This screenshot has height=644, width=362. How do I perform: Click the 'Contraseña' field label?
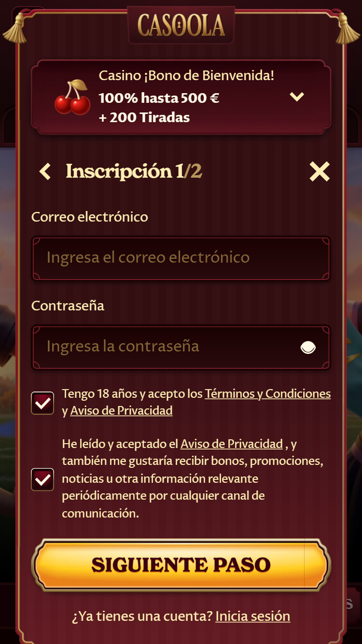click(x=68, y=306)
